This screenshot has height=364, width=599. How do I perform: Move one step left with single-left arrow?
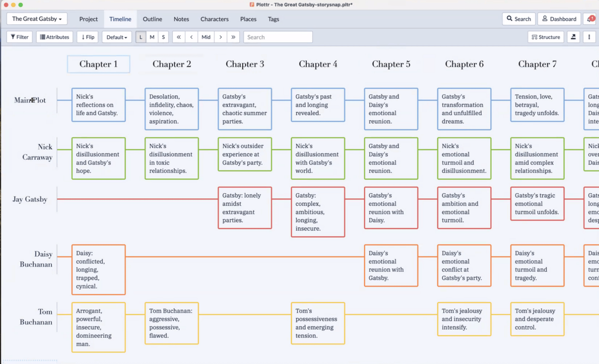tap(191, 37)
